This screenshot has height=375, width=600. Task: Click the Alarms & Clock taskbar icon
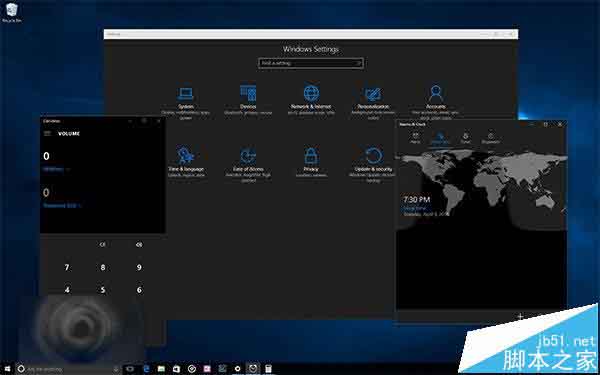pos(253,369)
